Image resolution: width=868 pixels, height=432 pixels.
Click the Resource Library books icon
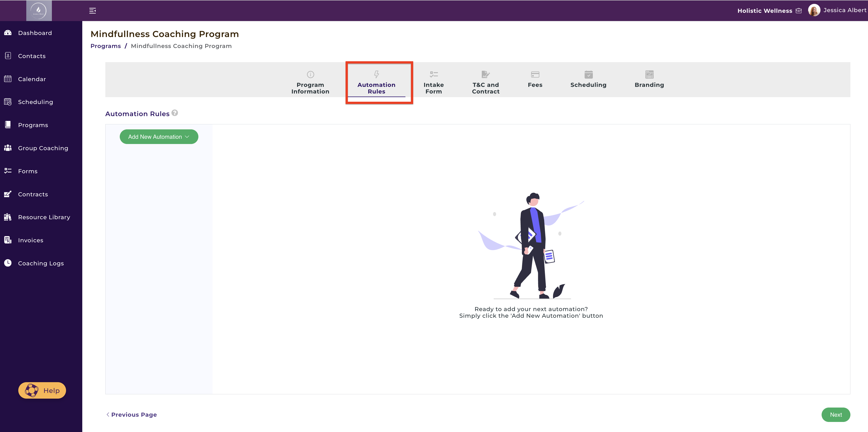[x=8, y=217]
